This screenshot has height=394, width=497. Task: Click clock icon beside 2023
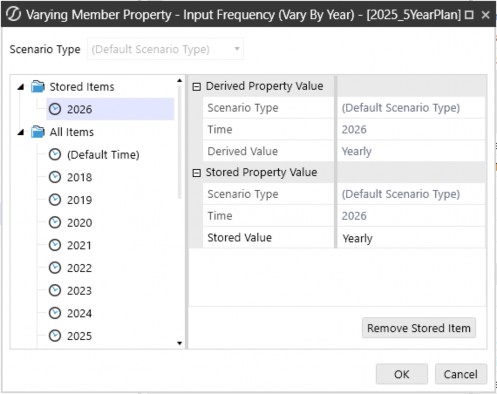55,291
